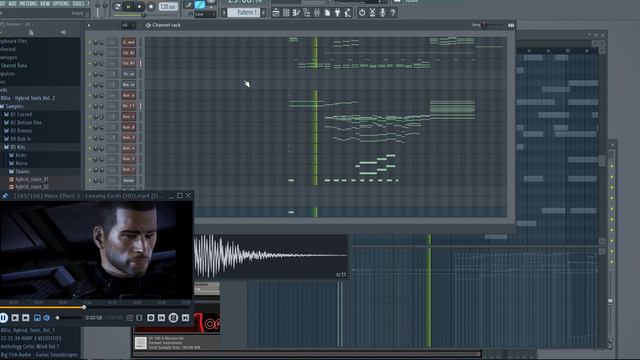The width and height of the screenshot is (640, 360).
Task: Click the media player seek bar handle
Action: pyautogui.click(x=84, y=307)
